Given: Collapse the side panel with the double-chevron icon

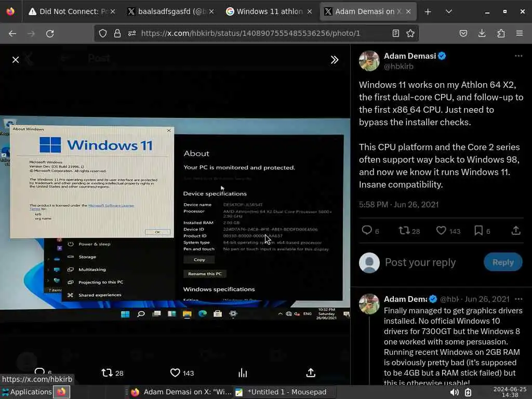Looking at the screenshot, I should (335, 60).
